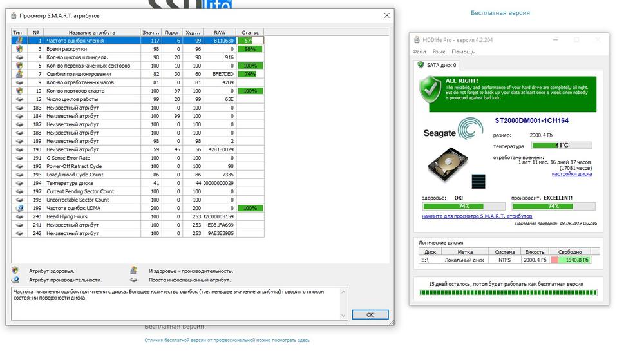Click the HDDlife Pro title bar icon
Image resolution: width=644 pixels, height=353 pixels.
[x=417, y=40]
